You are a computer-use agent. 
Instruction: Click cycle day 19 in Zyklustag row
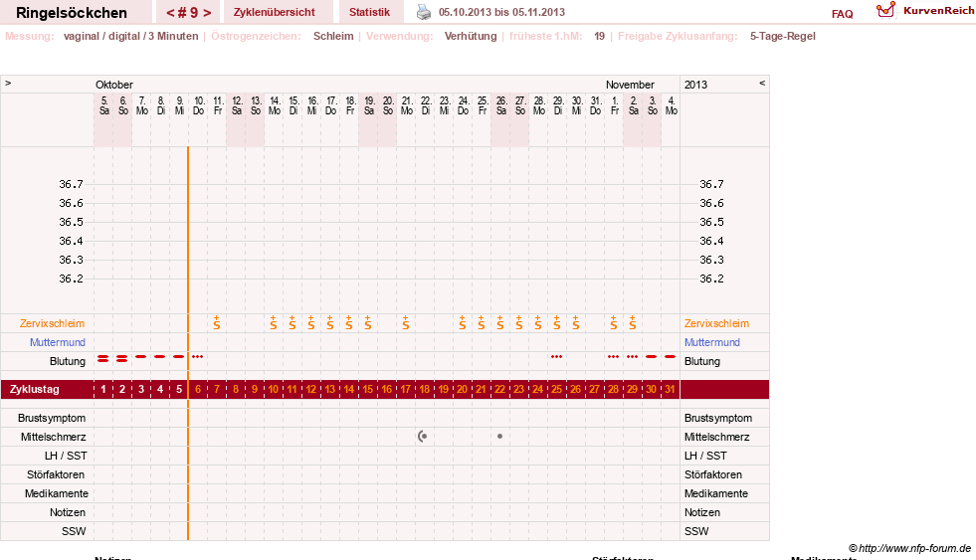click(443, 389)
